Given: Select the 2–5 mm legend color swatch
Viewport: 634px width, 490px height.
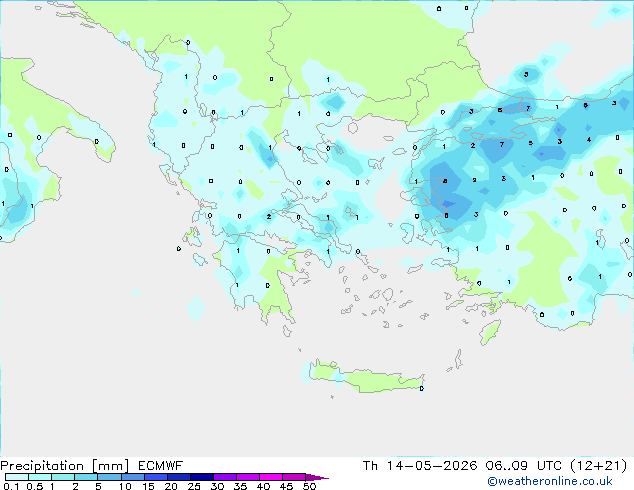Looking at the screenshot, I should [86, 477].
